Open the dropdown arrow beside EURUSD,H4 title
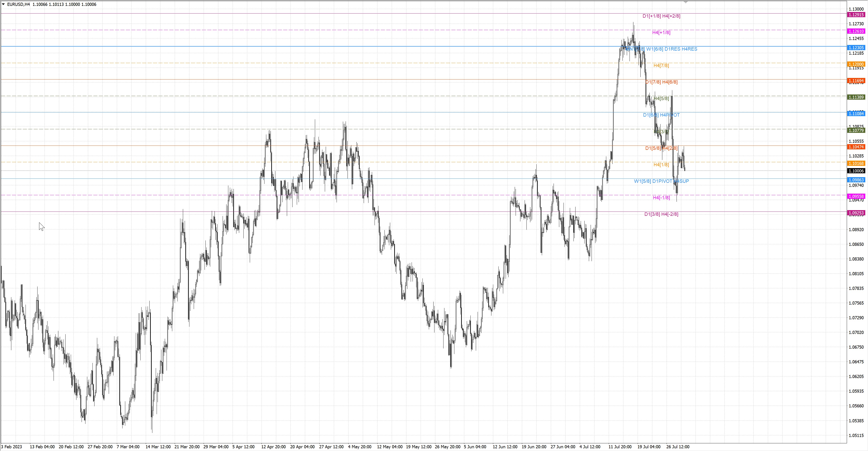Image resolution: width=868 pixels, height=451 pixels. pyautogui.click(x=3, y=4)
